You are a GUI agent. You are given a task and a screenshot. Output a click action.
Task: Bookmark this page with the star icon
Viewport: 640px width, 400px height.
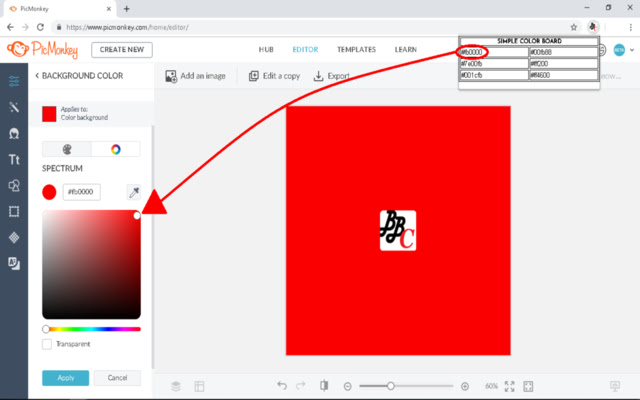click(x=573, y=27)
